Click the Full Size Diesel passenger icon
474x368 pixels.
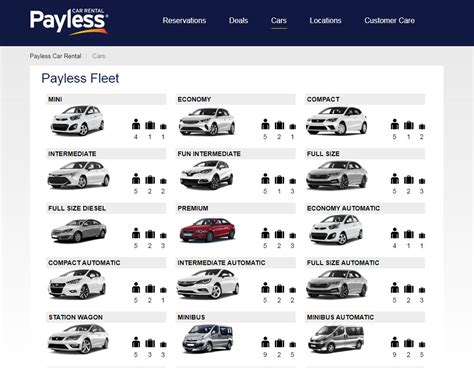136,233
